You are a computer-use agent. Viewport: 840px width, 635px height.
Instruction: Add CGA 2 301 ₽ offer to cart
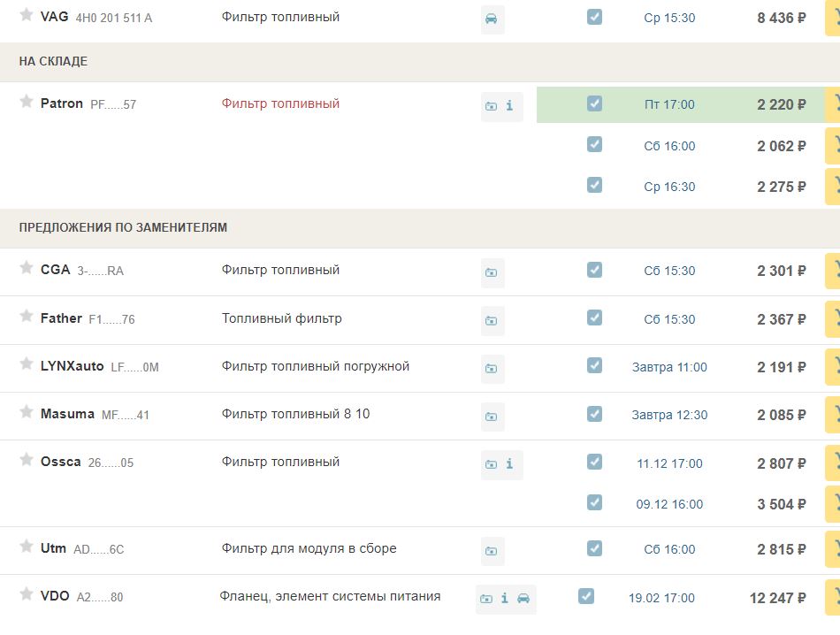833,271
